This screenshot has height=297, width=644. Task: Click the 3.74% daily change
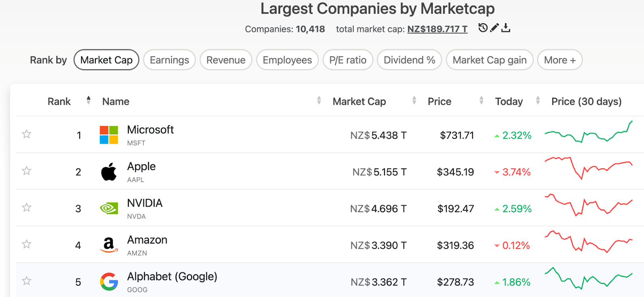click(513, 172)
